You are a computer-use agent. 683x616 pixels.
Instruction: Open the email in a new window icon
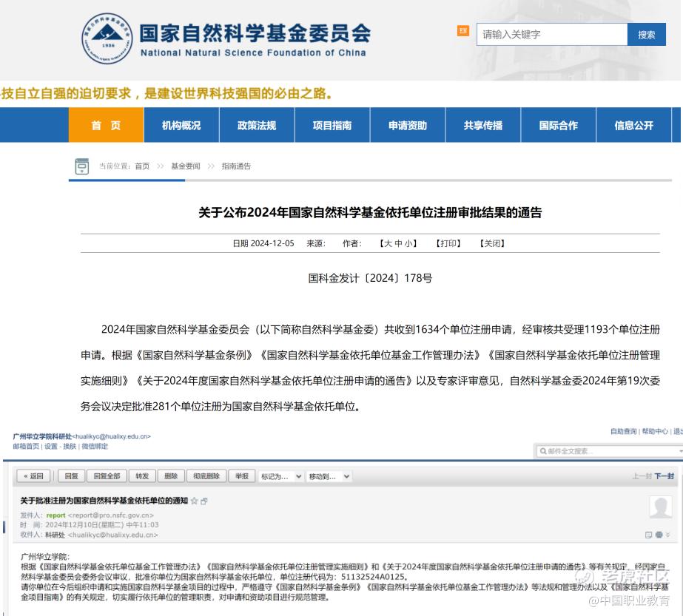[x=203, y=501]
